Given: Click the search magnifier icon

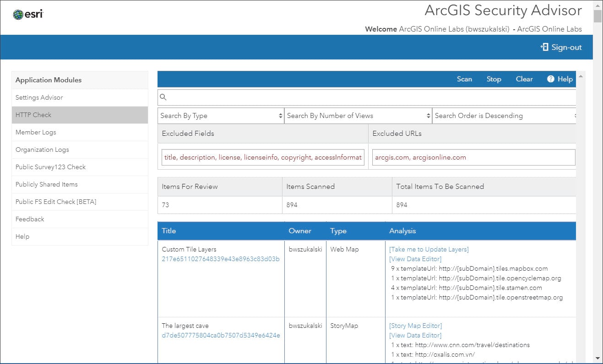Looking at the screenshot, I should tap(163, 97).
